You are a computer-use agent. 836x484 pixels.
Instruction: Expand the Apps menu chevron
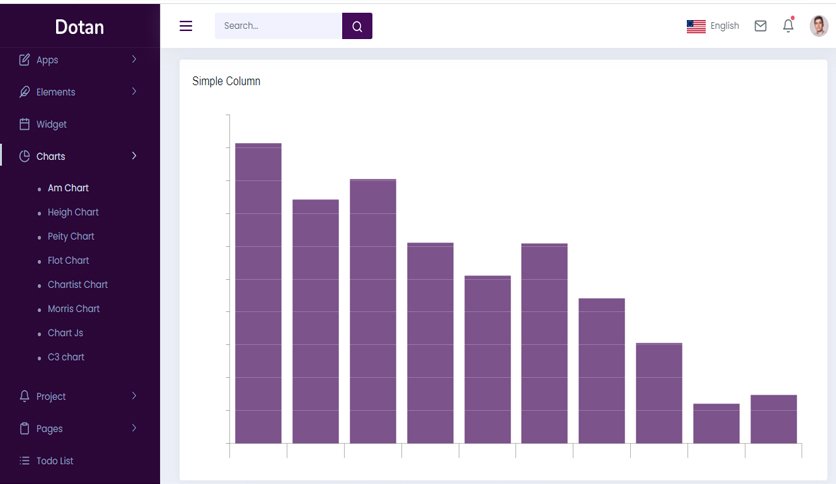[x=134, y=59]
